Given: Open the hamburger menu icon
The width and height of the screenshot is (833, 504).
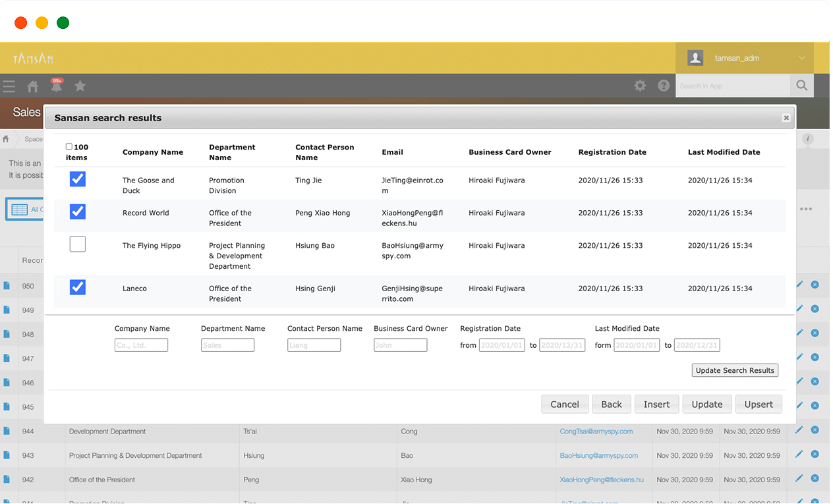Looking at the screenshot, I should (9, 86).
